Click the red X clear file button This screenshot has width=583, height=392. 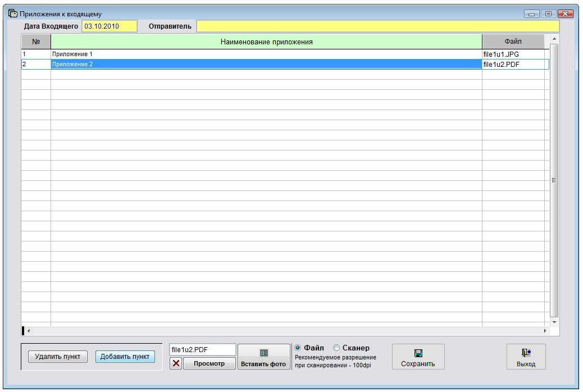[x=176, y=363]
